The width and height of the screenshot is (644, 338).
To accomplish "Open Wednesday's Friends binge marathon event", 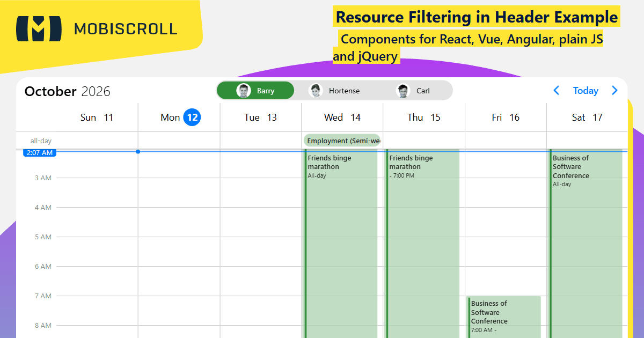I will point(341,243).
